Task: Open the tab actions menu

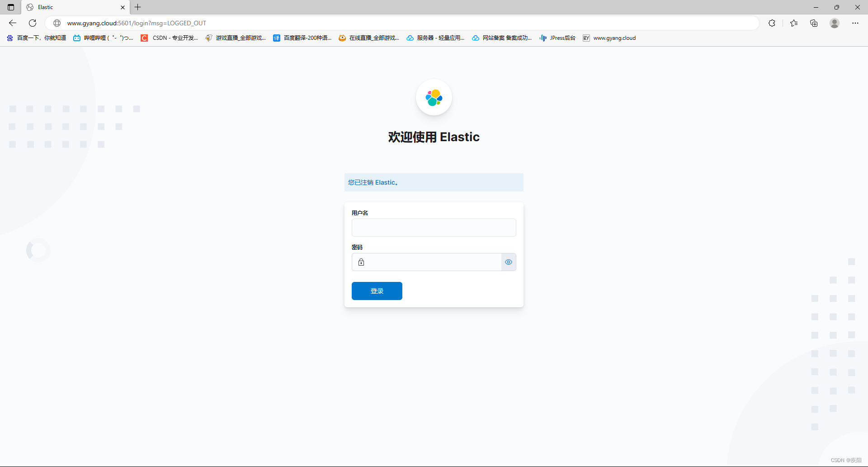Action: [x=10, y=7]
